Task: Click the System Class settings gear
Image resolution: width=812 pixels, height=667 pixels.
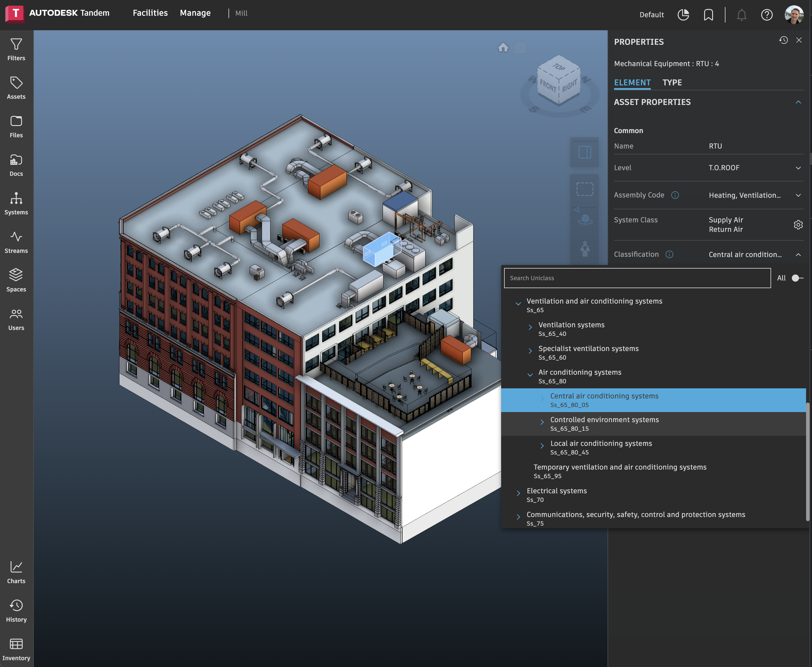Action: [798, 225]
